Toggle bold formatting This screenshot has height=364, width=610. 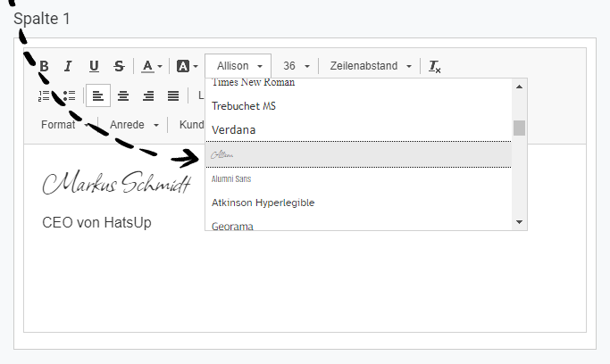click(45, 66)
